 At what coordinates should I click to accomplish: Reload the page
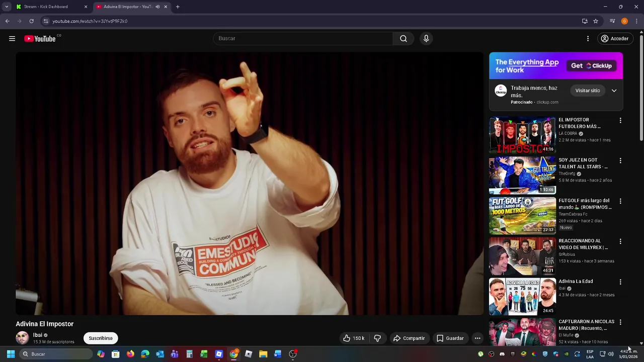tap(31, 21)
